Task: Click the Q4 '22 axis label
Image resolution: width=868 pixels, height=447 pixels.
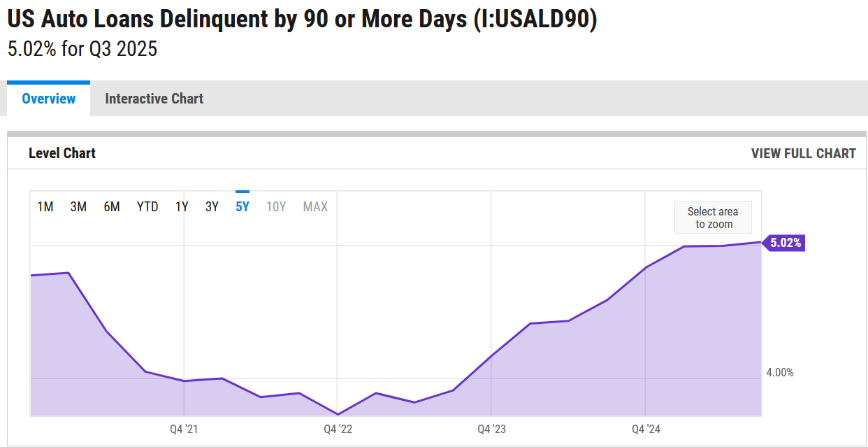Action: [338, 429]
